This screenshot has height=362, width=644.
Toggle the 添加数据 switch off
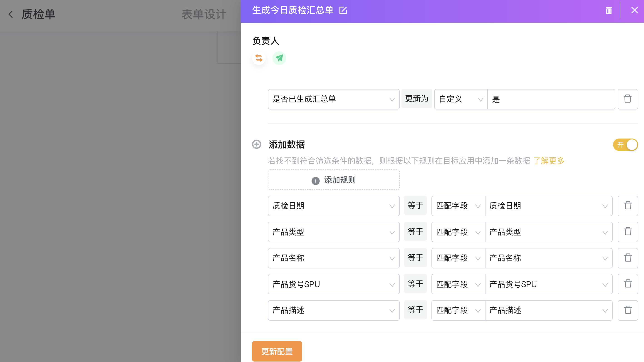pos(625,144)
